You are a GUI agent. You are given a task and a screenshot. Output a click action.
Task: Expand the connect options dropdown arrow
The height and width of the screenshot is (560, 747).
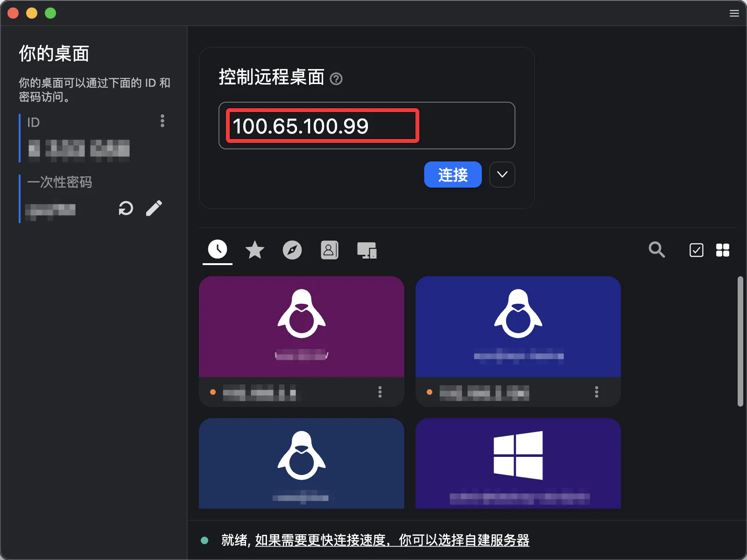click(x=502, y=175)
